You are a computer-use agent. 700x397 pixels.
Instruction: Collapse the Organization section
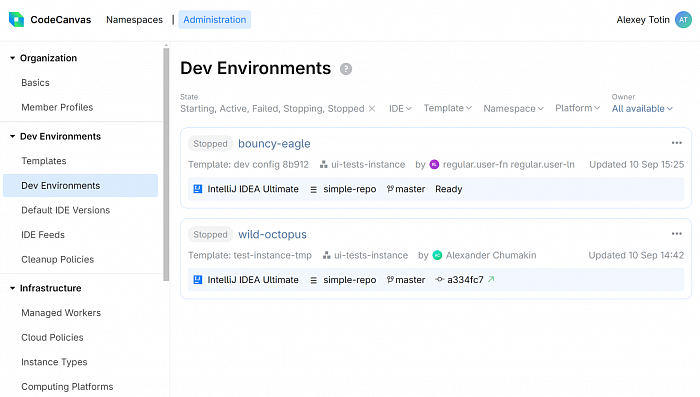pos(12,58)
